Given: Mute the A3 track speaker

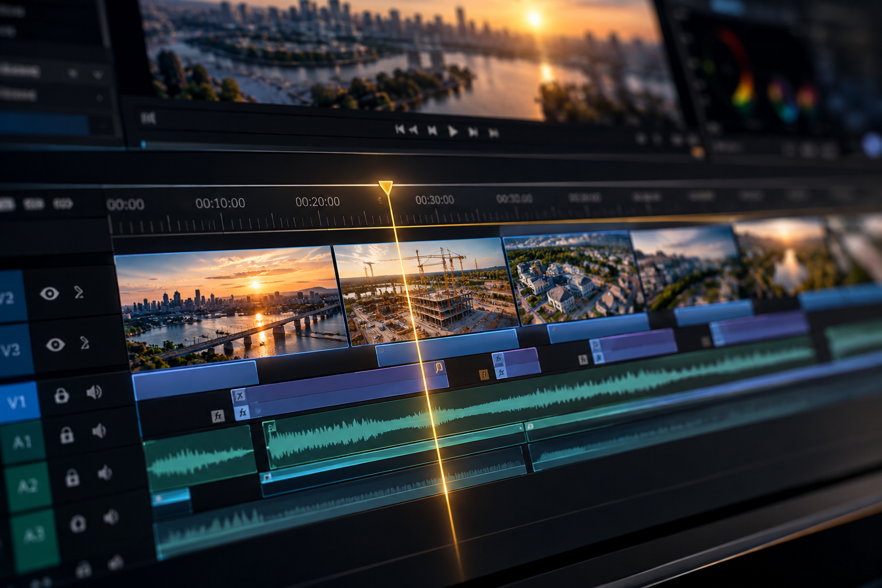Looking at the screenshot, I should coord(111,517).
